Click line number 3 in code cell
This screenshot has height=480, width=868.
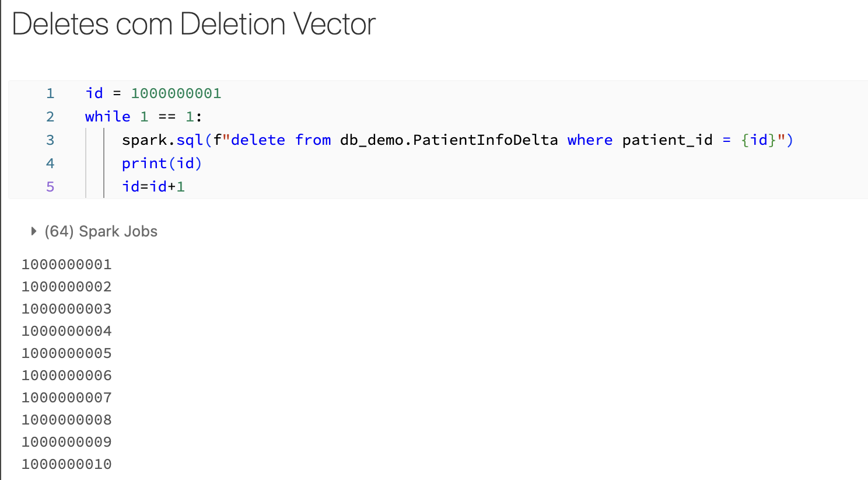click(x=50, y=140)
